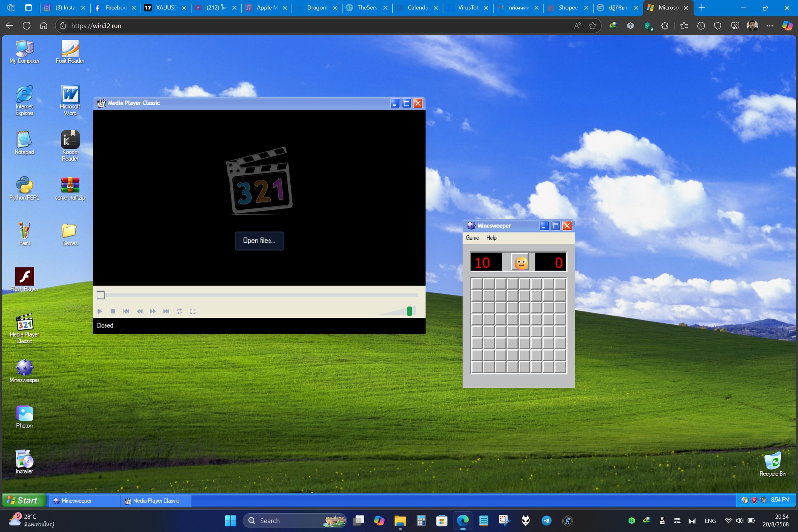Skip to next track in Media Player
Image resolution: width=798 pixels, height=532 pixels.
coord(166,311)
